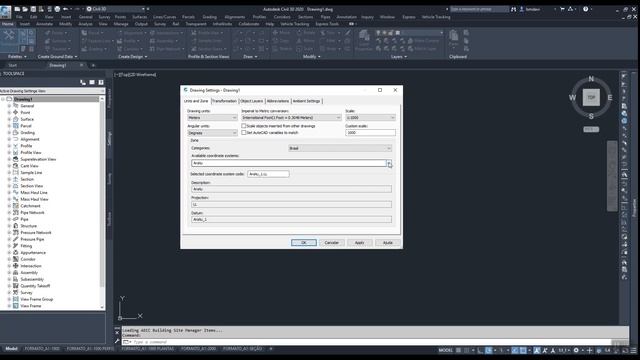Click the Toolspace help icon
Screen dimensions: 640x360
(101, 82)
